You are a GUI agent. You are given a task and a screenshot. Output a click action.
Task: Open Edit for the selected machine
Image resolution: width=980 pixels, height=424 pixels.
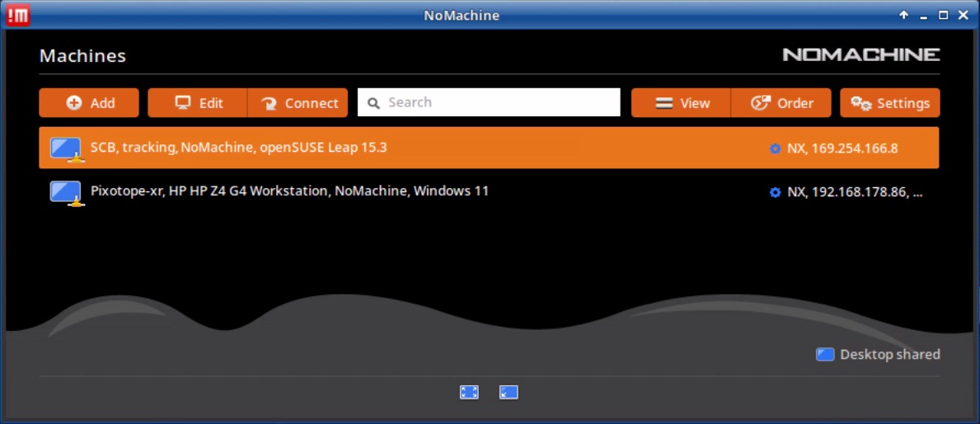click(x=198, y=103)
